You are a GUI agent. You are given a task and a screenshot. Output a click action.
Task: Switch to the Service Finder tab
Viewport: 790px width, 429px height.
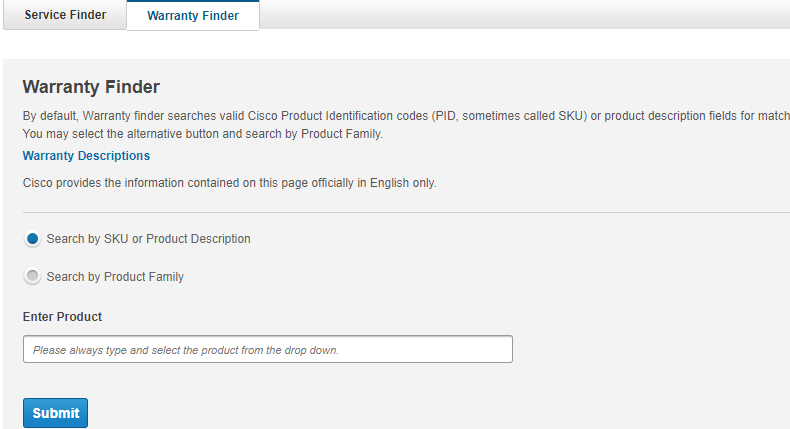(x=65, y=15)
